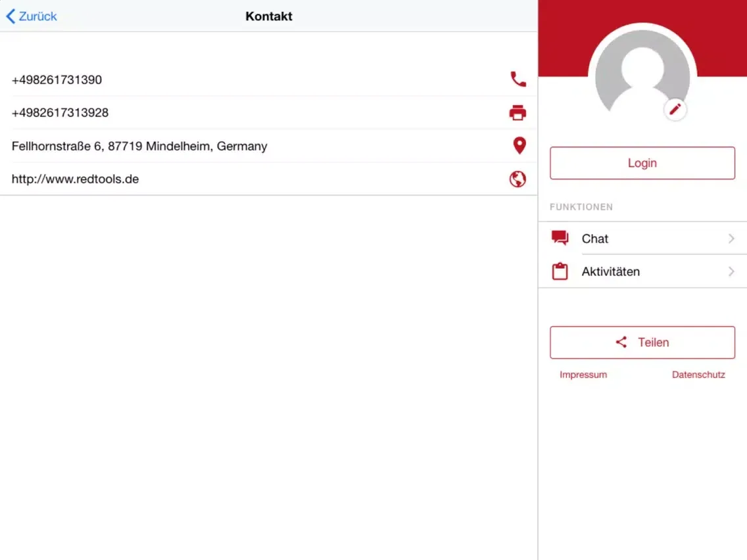Call the number via the phone icon
Screen dimensions: 747x560
coord(518,79)
